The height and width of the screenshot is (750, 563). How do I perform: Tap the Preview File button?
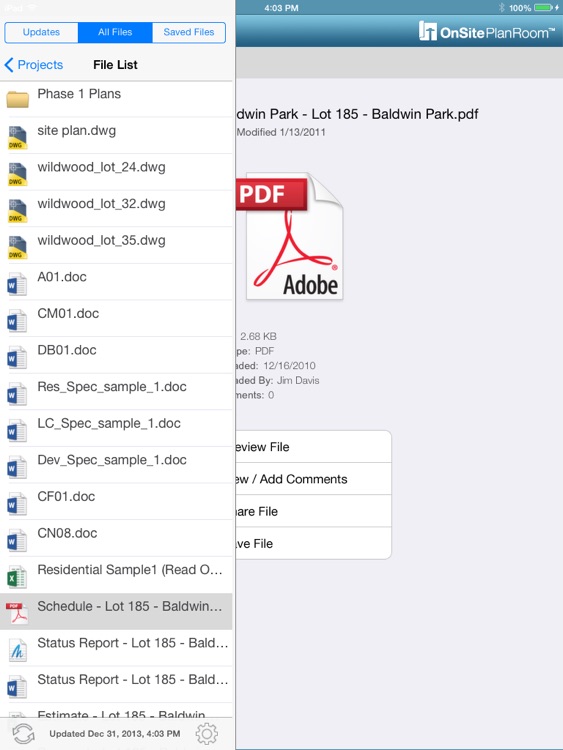[x=313, y=447]
